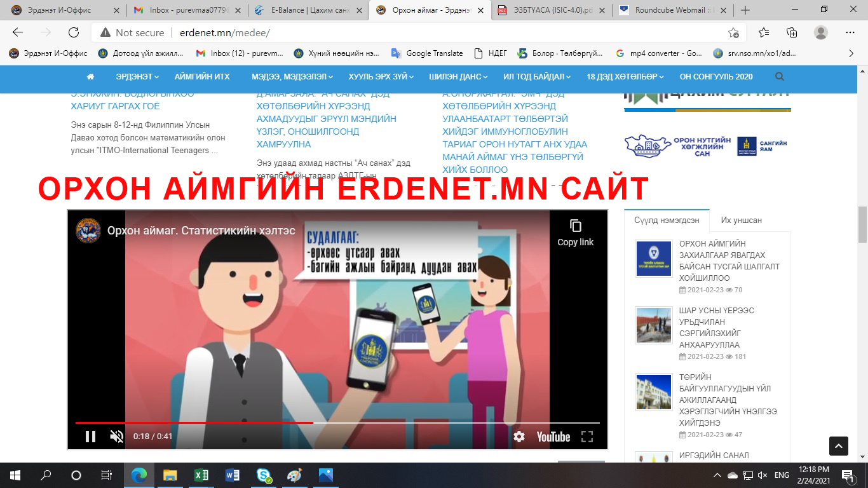Add page to favorites star icon
The width and height of the screenshot is (868, 488).
coord(733,33)
